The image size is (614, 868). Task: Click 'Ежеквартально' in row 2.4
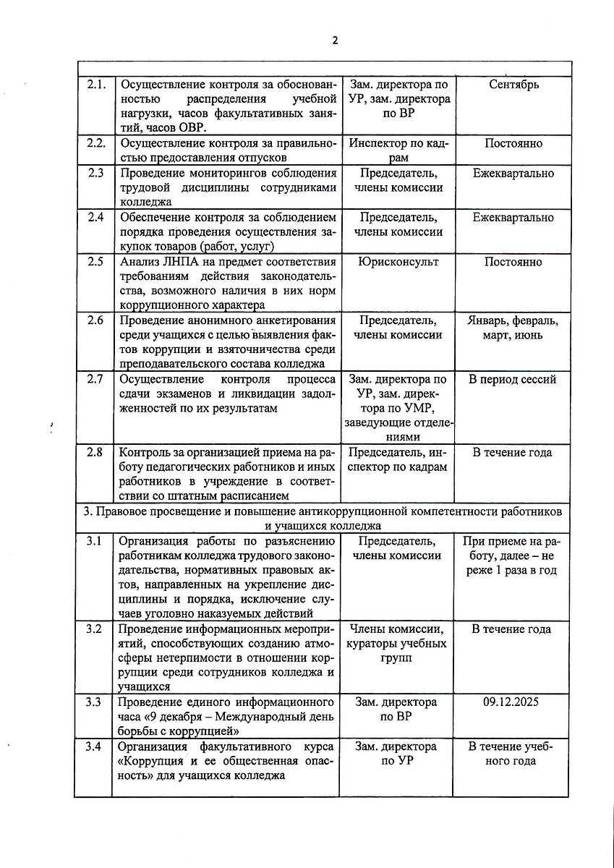tap(513, 217)
